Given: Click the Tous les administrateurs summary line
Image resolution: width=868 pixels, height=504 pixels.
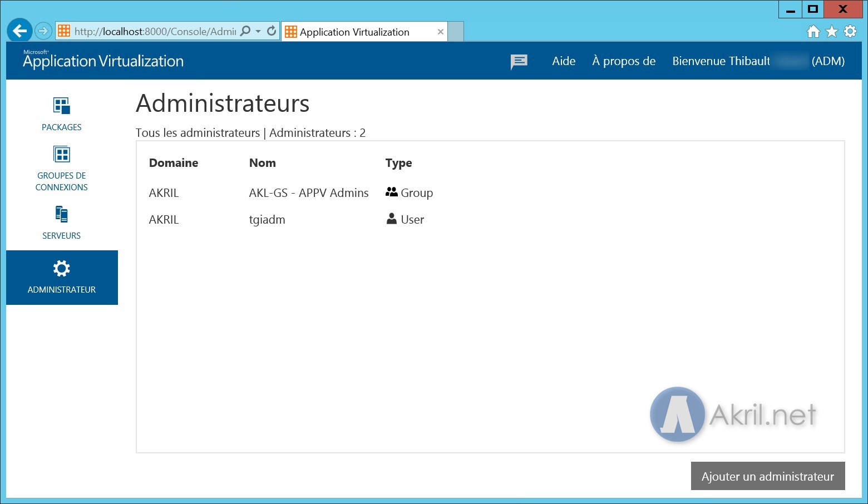Looking at the screenshot, I should [x=250, y=133].
